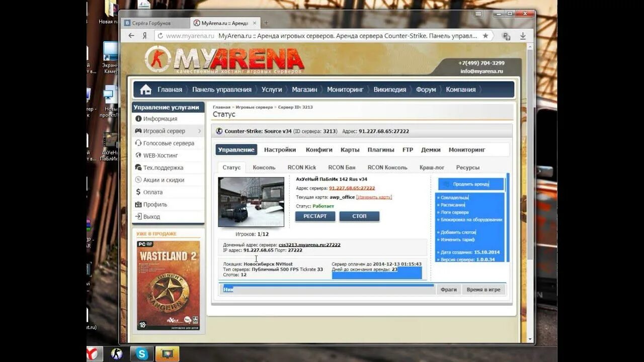Open the Магазин menu item
This screenshot has width=644, height=362.
coord(304,89)
